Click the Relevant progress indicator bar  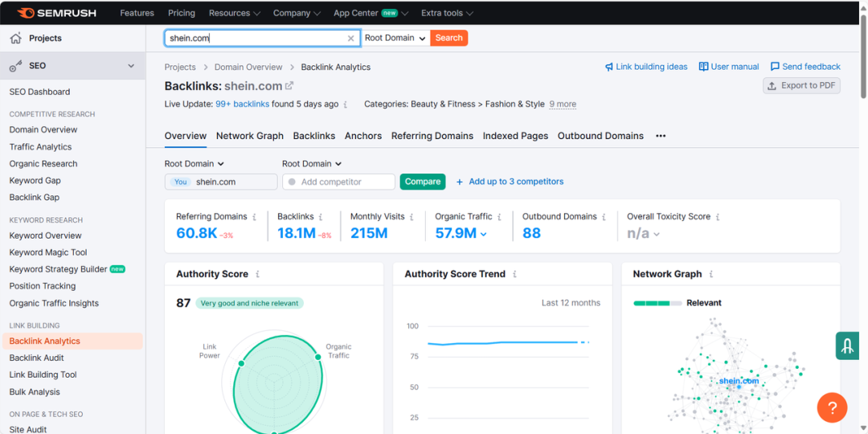[657, 303]
